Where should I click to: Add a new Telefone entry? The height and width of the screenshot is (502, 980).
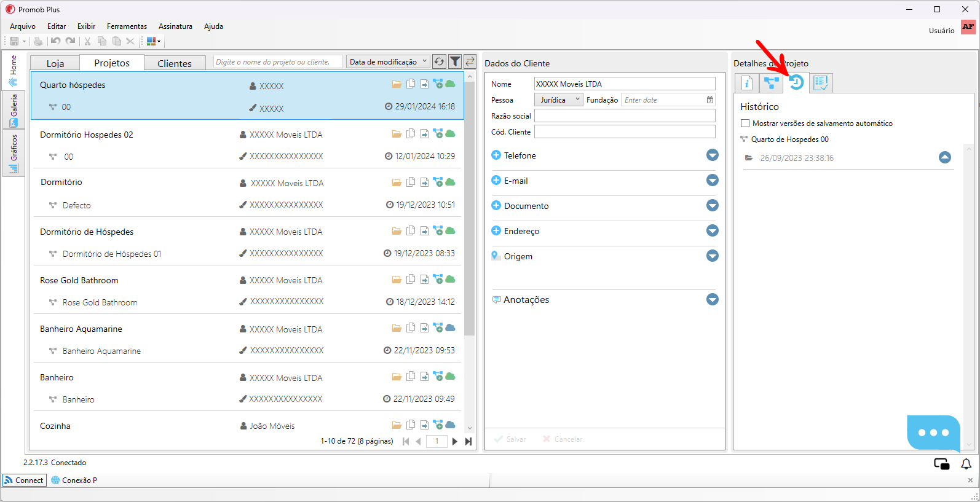coord(496,155)
